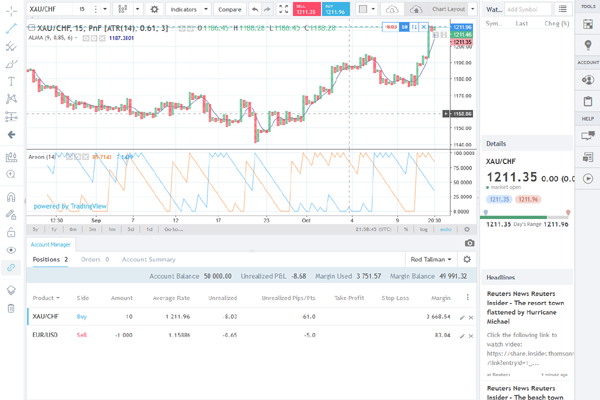This screenshot has height=400, width=600.
Task: Toggle log scale mode
Action: point(423,229)
